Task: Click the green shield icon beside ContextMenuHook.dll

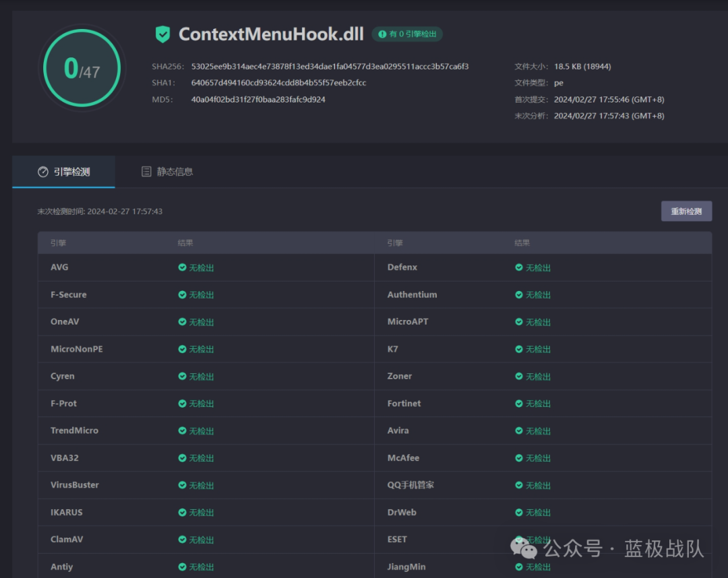Action: tap(162, 34)
